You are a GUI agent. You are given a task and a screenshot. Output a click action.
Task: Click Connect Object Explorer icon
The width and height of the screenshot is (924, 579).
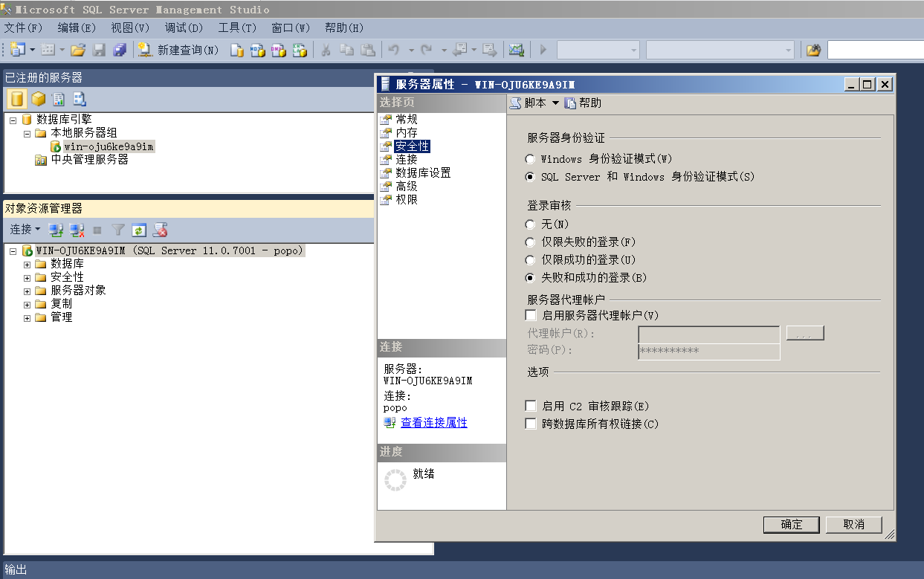[x=56, y=230]
